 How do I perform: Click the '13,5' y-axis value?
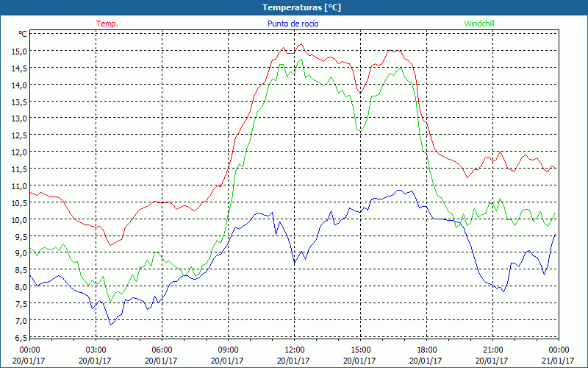tap(19, 102)
